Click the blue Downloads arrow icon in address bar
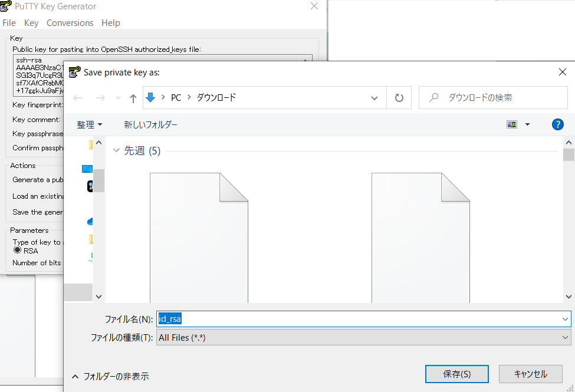The image size is (575, 392). coord(150,97)
